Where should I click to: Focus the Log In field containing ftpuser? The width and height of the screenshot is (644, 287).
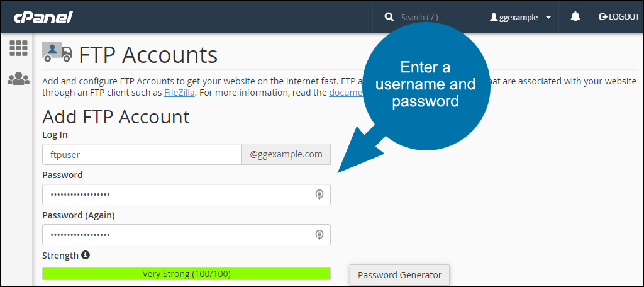(x=142, y=154)
